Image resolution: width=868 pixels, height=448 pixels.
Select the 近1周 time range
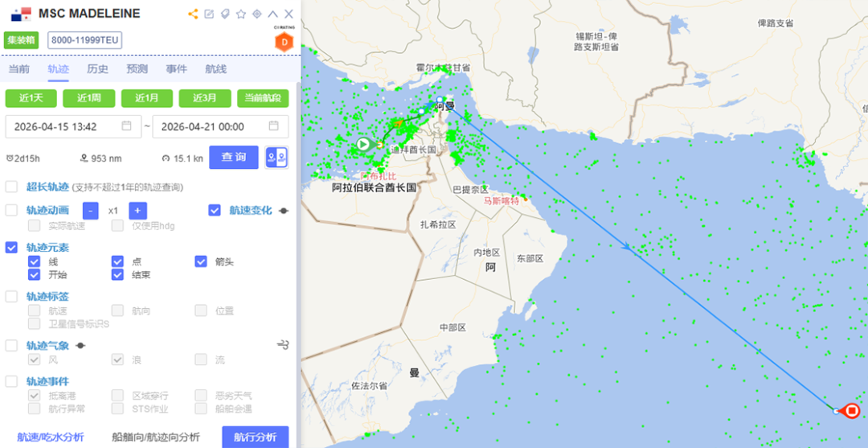89,98
